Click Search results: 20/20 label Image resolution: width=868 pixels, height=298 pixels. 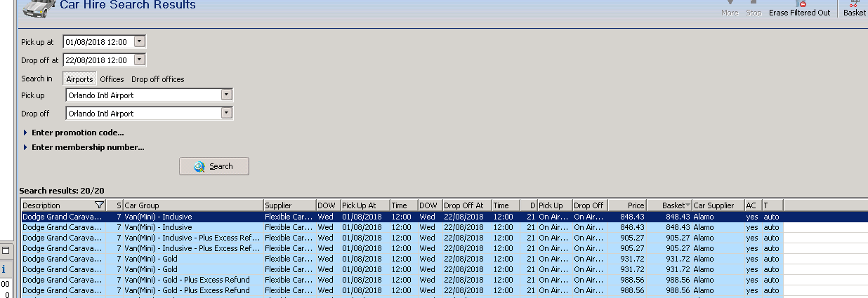[62, 191]
